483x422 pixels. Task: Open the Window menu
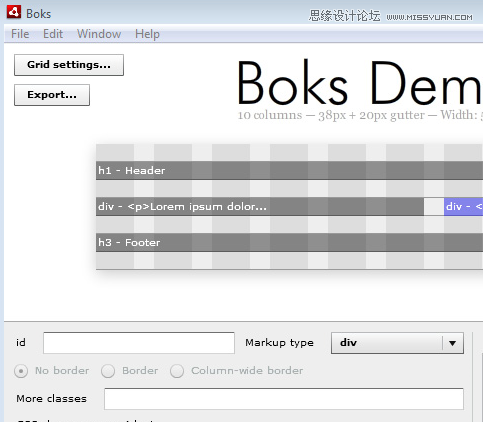point(99,34)
